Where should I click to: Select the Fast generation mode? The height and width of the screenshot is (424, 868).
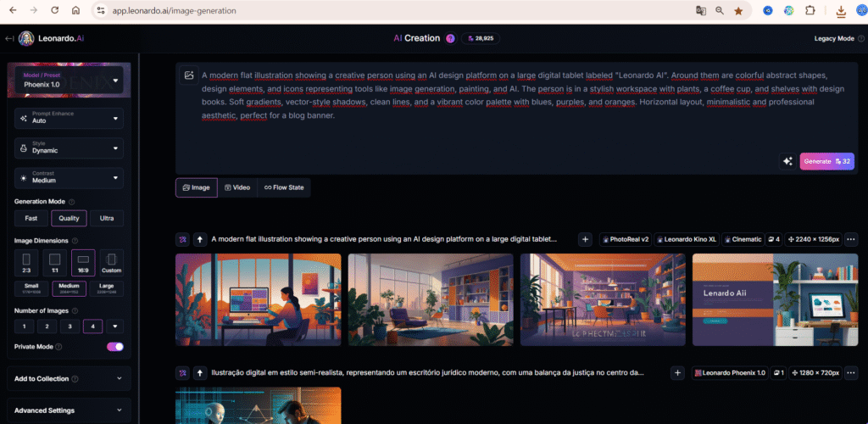(31, 218)
